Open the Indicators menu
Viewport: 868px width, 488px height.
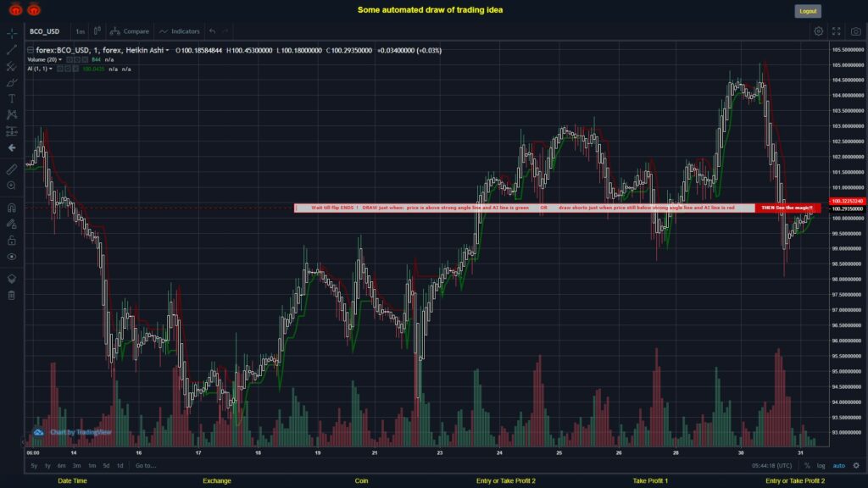180,31
